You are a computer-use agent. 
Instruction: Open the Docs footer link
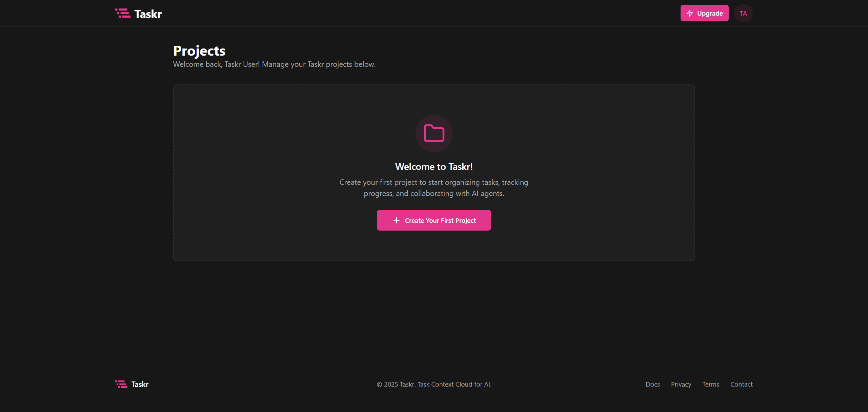coord(652,384)
